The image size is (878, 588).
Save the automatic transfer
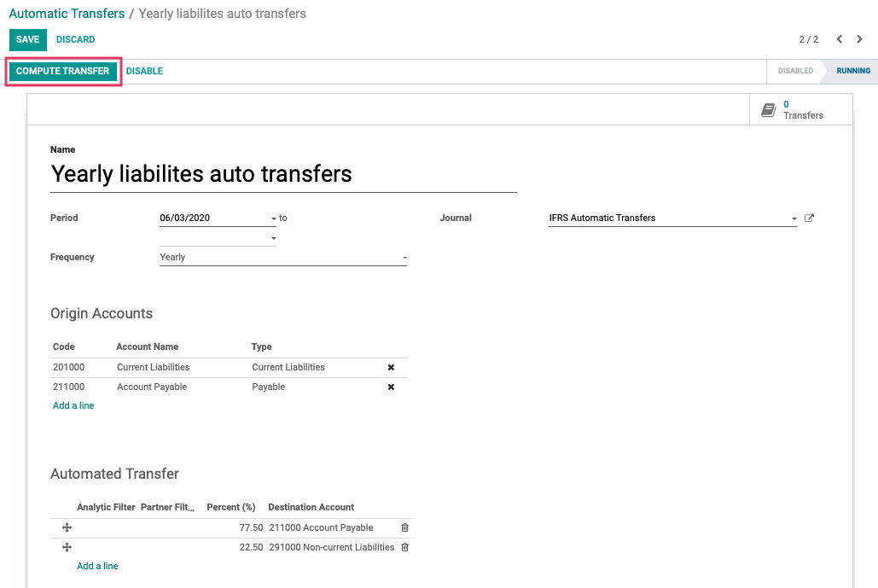28,40
